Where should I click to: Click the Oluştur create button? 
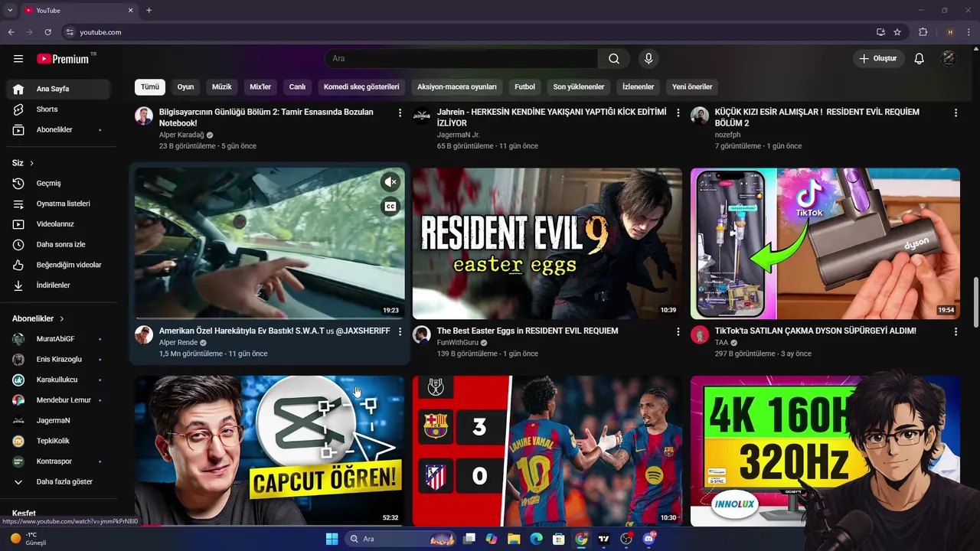pos(879,59)
